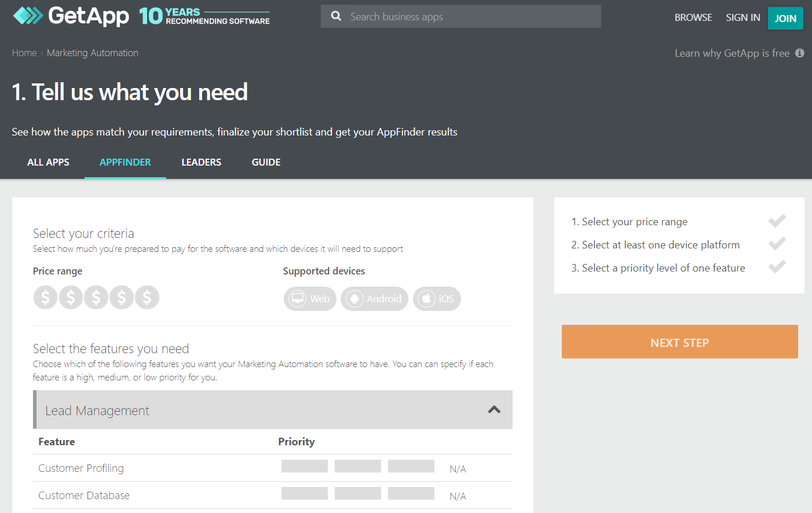Click the Feature column header
Image resolution: width=812 pixels, height=513 pixels.
(57, 442)
